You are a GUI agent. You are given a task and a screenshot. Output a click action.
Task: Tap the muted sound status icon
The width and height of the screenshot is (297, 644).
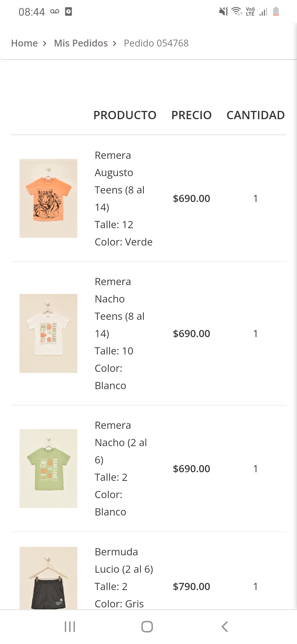(223, 12)
